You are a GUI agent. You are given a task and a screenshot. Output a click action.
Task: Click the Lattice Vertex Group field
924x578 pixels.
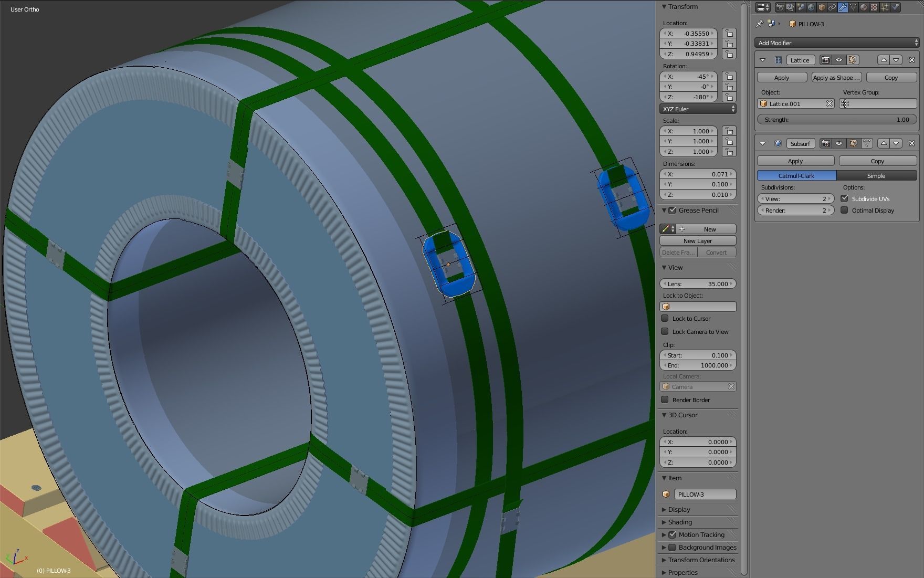[878, 103]
